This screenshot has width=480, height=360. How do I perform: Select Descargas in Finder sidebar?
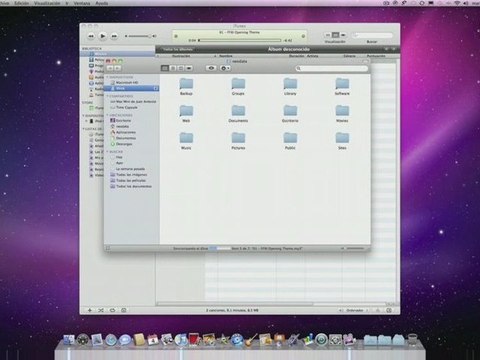tap(122, 144)
